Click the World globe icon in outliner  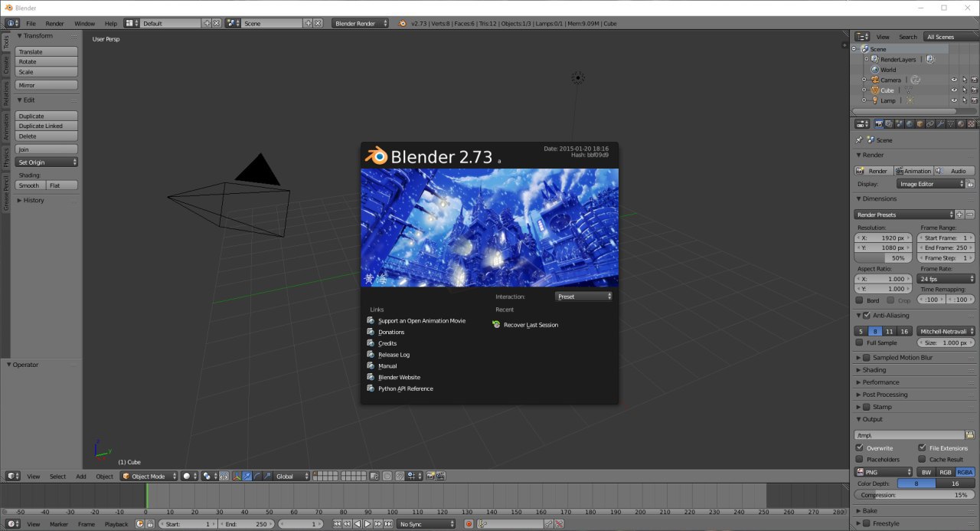click(874, 70)
